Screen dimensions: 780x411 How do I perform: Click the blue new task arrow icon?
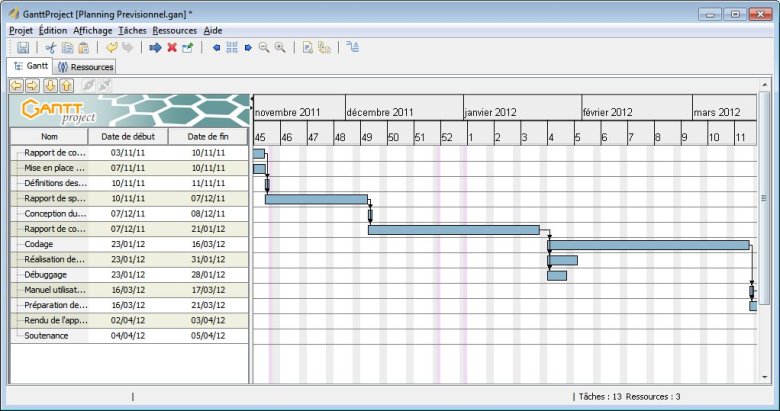[x=155, y=48]
